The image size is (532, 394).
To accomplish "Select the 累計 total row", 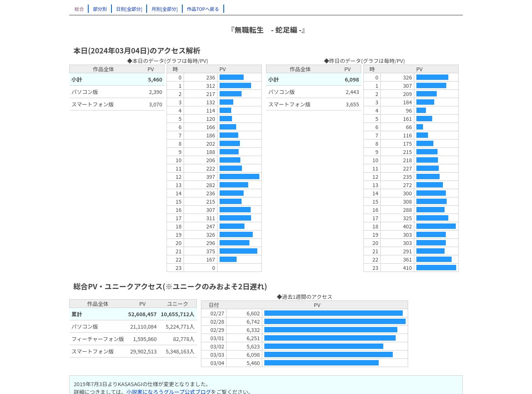I will [133, 314].
